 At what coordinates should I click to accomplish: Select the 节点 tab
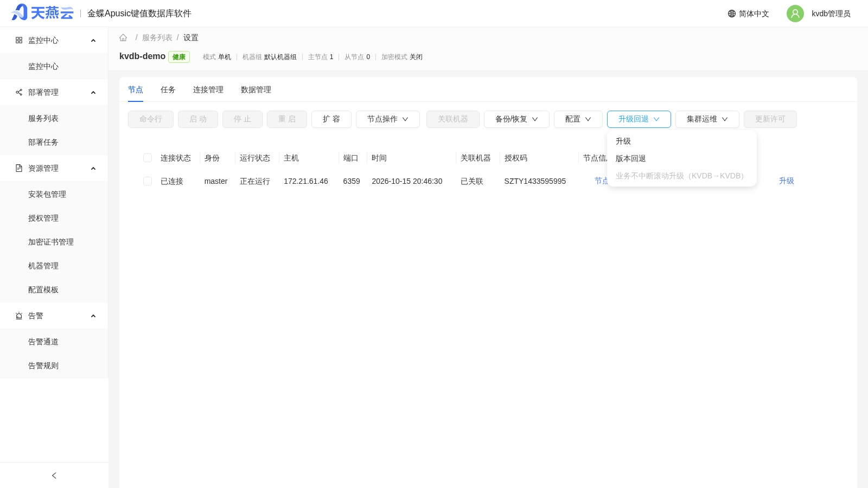point(136,89)
